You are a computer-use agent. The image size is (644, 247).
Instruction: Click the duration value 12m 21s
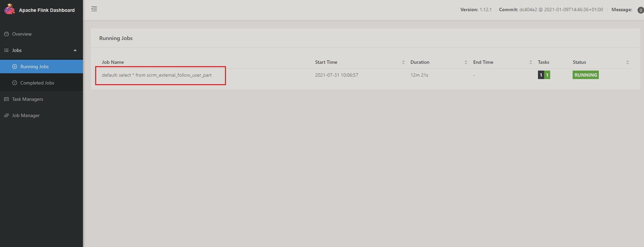tap(419, 75)
